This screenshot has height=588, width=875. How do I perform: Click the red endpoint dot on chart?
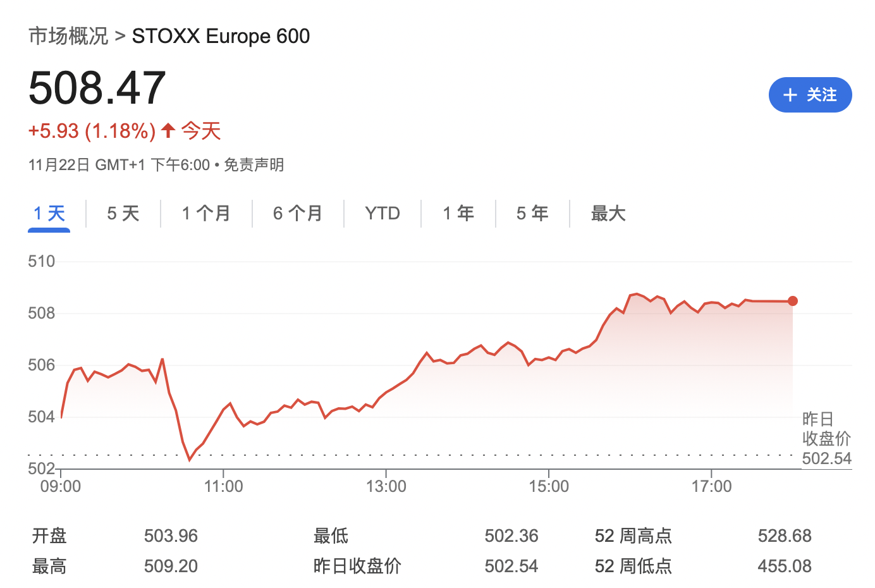click(793, 301)
